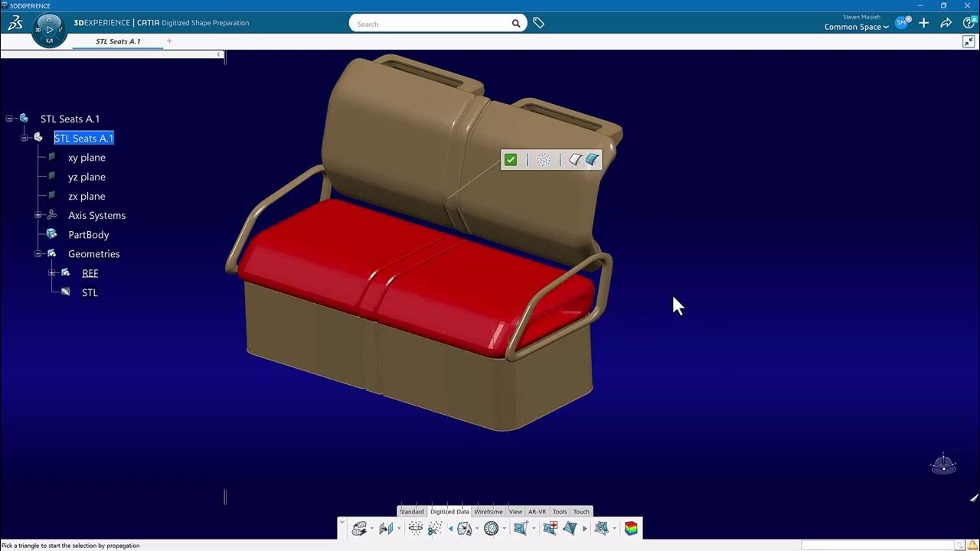Image resolution: width=980 pixels, height=551 pixels.
Task: Open the cloud import tool dropdown arrow
Action: coord(372,528)
